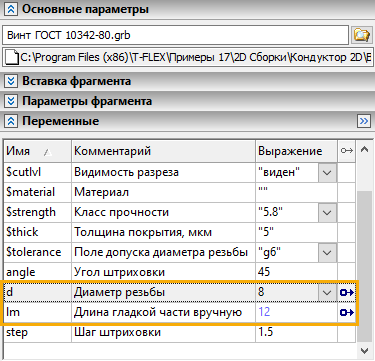Select the $cutlvl variable name cell
Screen dimensions: 375x361
click(38, 172)
